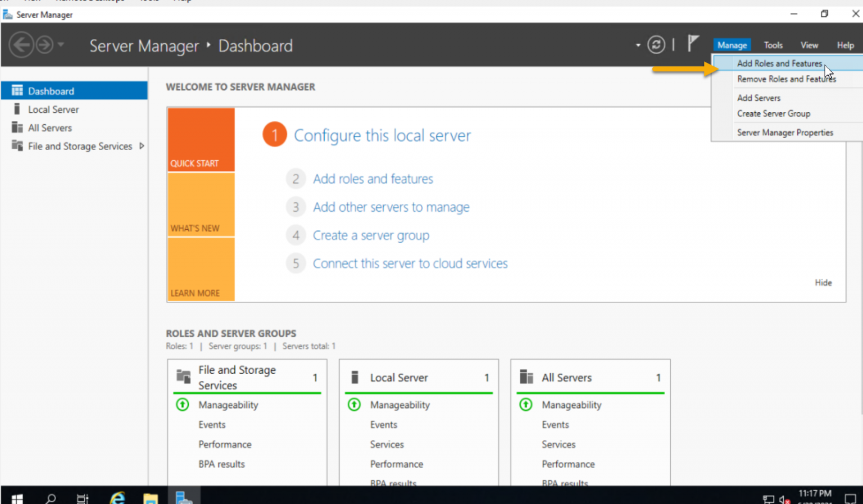The image size is (863, 504).
Task: Open the Server Manager taskbar icon
Action: (x=183, y=498)
